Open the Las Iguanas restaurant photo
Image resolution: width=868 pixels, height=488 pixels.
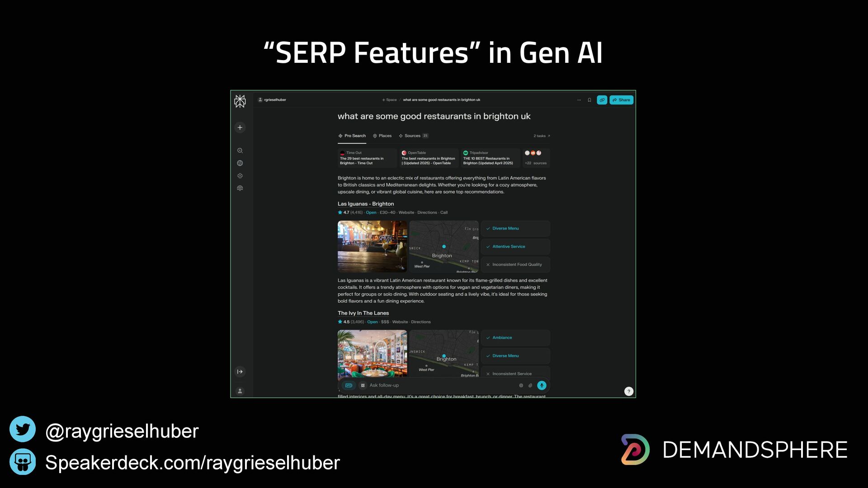(372, 246)
